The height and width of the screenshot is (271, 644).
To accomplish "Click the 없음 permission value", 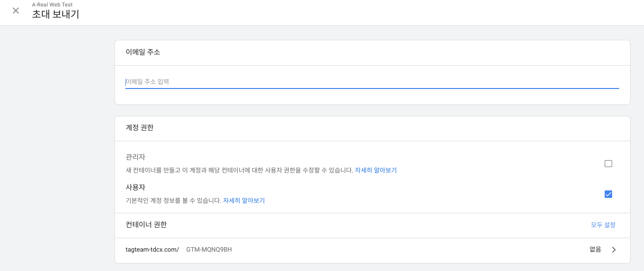I will (595, 250).
